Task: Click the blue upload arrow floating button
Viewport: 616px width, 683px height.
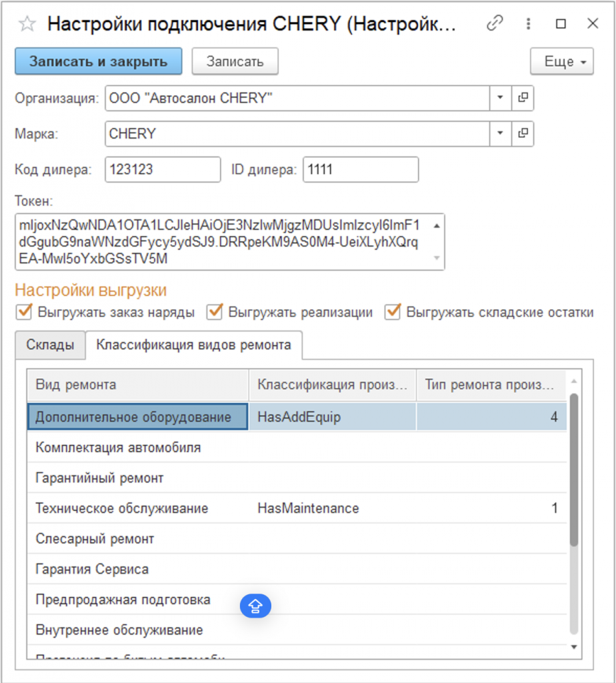Action: click(x=255, y=606)
